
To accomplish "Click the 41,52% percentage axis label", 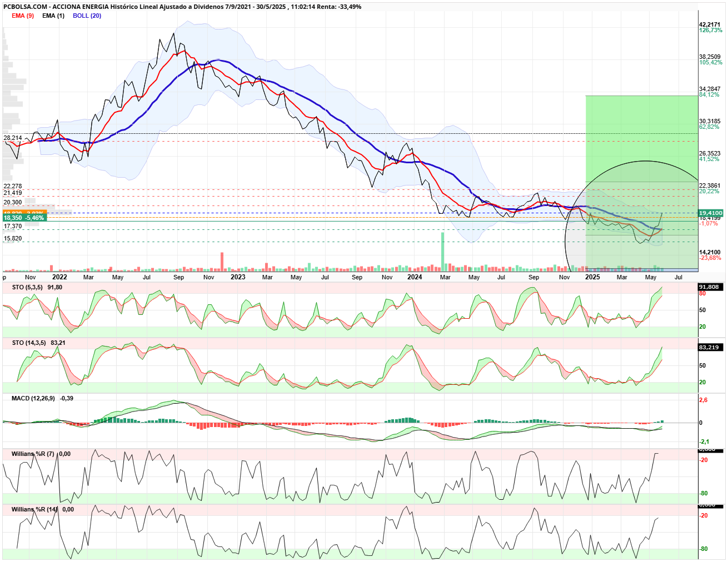I will tap(709, 159).
